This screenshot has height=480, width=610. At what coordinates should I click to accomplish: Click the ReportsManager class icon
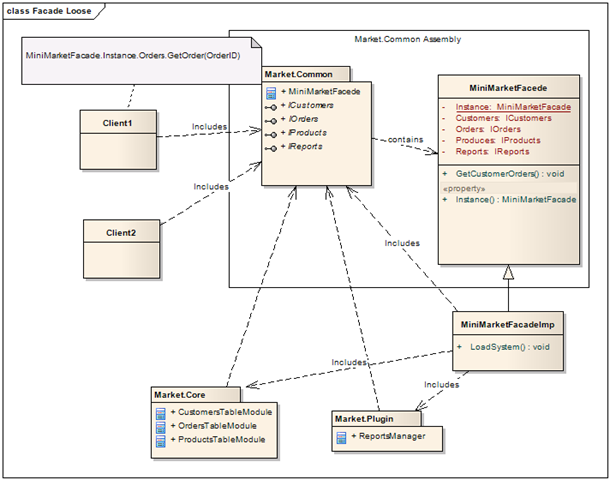(341, 438)
